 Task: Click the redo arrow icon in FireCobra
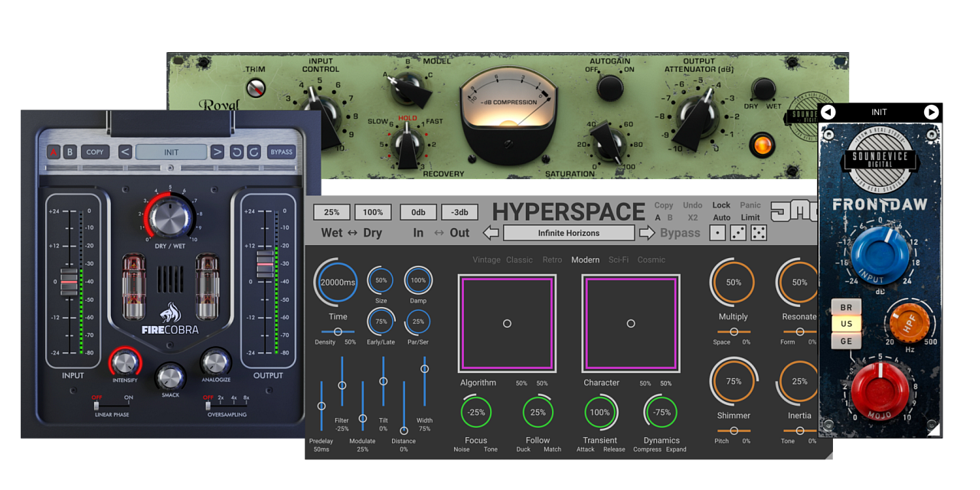254,152
